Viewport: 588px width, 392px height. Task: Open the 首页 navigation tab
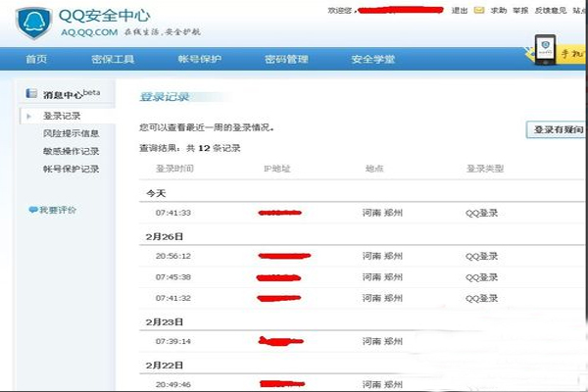point(36,59)
